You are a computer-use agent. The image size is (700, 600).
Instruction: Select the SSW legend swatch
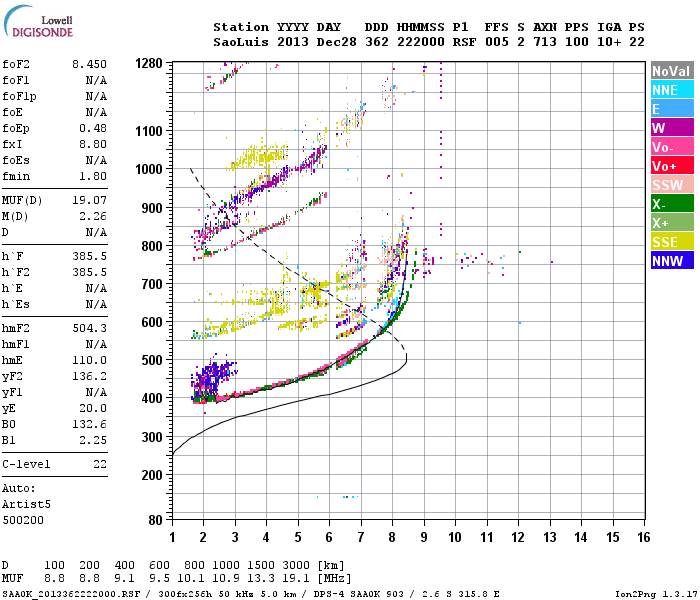tap(672, 185)
